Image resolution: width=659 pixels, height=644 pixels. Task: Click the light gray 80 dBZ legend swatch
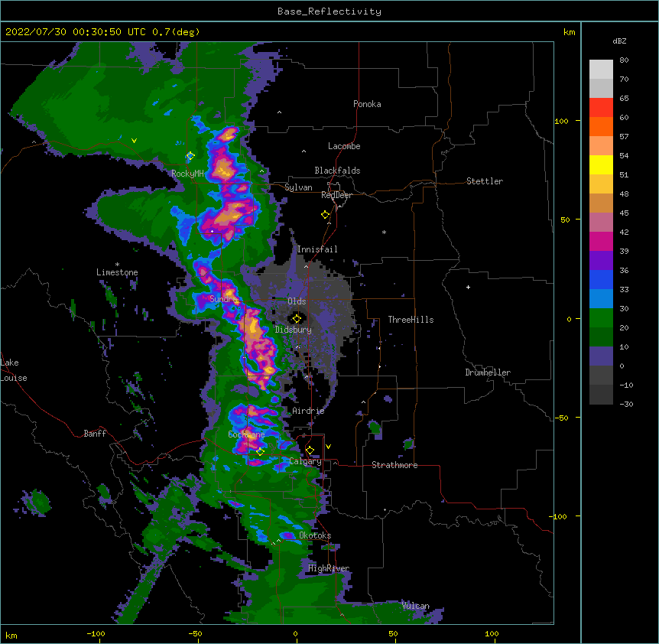(x=601, y=69)
